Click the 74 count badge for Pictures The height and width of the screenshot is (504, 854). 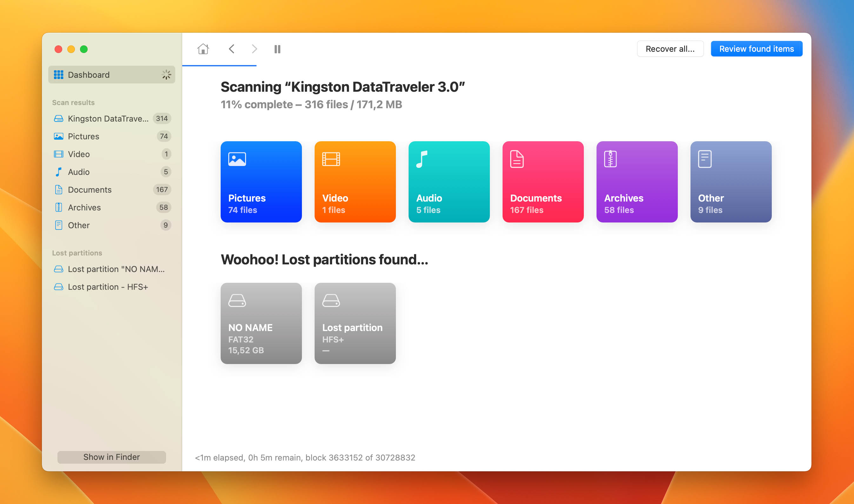click(x=164, y=136)
